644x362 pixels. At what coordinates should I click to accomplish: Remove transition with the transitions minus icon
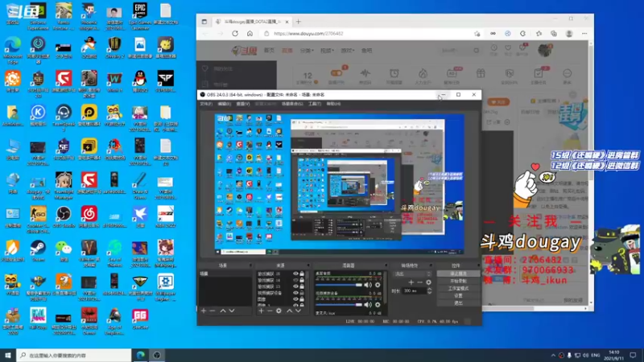[x=419, y=282]
